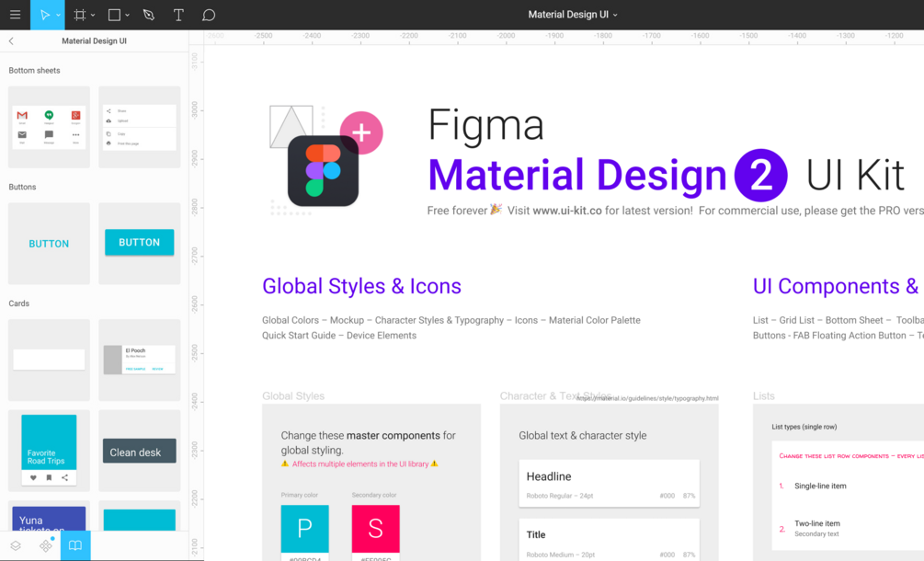This screenshot has height=561, width=924.
Task: Select the Text tool
Action: coord(178,15)
